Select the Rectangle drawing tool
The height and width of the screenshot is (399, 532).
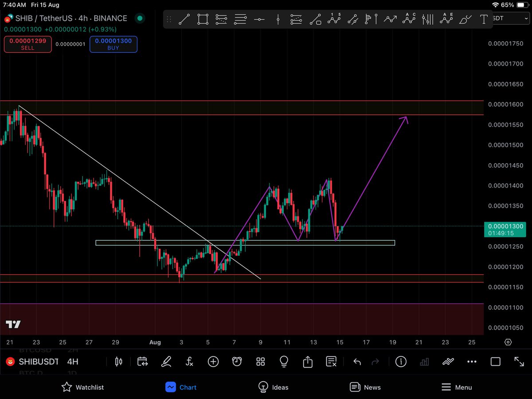pyautogui.click(x=203, y=19)
